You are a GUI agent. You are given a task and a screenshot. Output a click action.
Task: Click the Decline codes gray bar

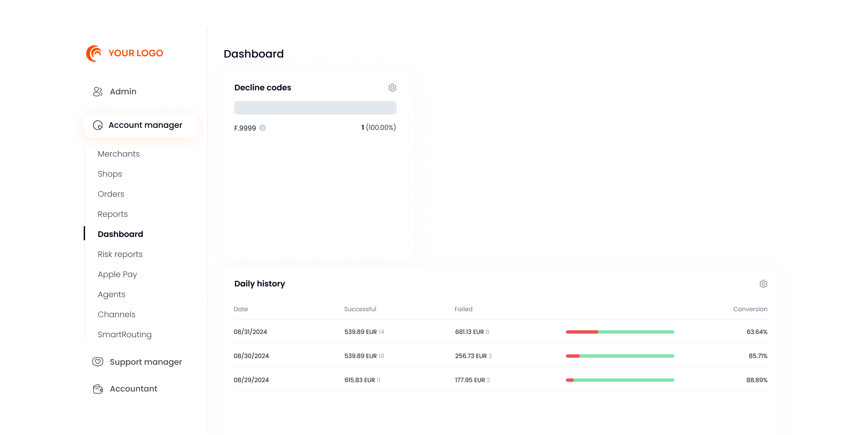click(315, 108)
